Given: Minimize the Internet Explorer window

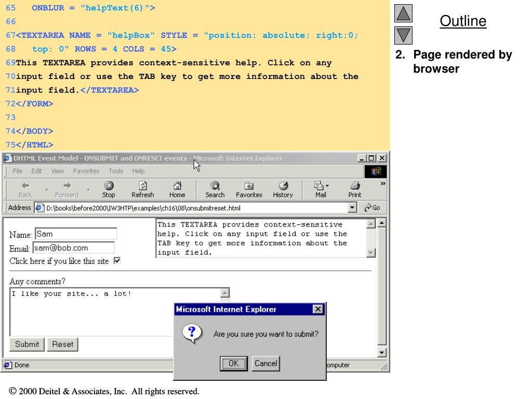Looking at the screenshot, I should click(x=362, y=158).
